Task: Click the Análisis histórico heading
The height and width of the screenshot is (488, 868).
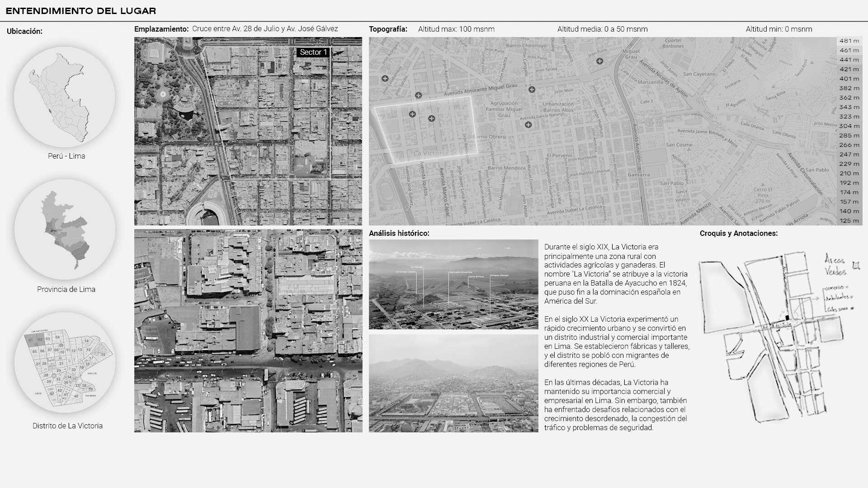Action: 399,233
